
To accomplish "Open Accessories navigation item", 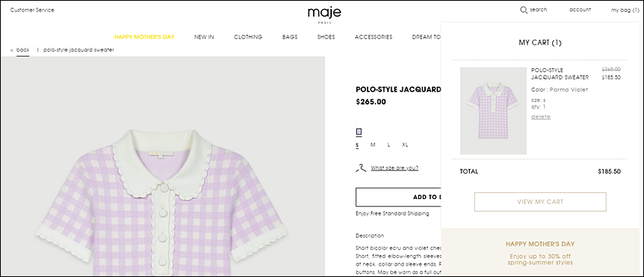I will (x=374, y=37).
